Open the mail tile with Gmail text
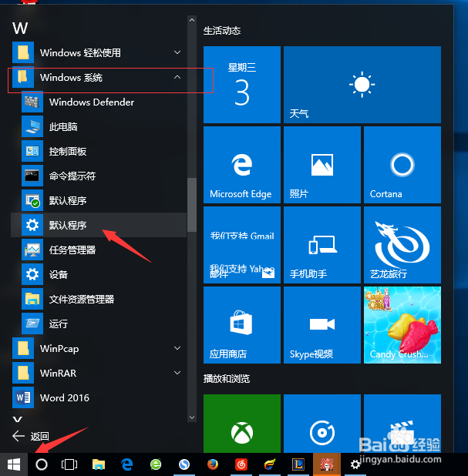This screenshot has width=468, height=476. click(x=242, y=245)
